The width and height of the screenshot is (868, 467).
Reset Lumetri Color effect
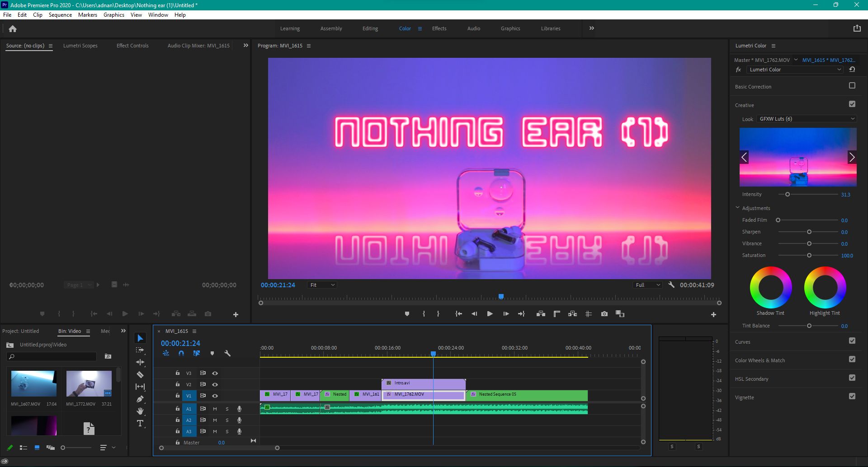click(852, 70)
